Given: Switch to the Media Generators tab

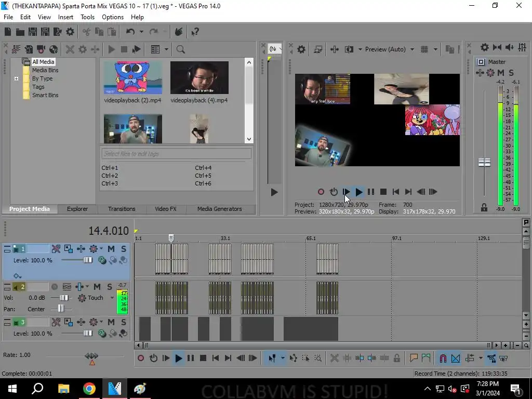Looking at the screenshot, I should 220,209.
